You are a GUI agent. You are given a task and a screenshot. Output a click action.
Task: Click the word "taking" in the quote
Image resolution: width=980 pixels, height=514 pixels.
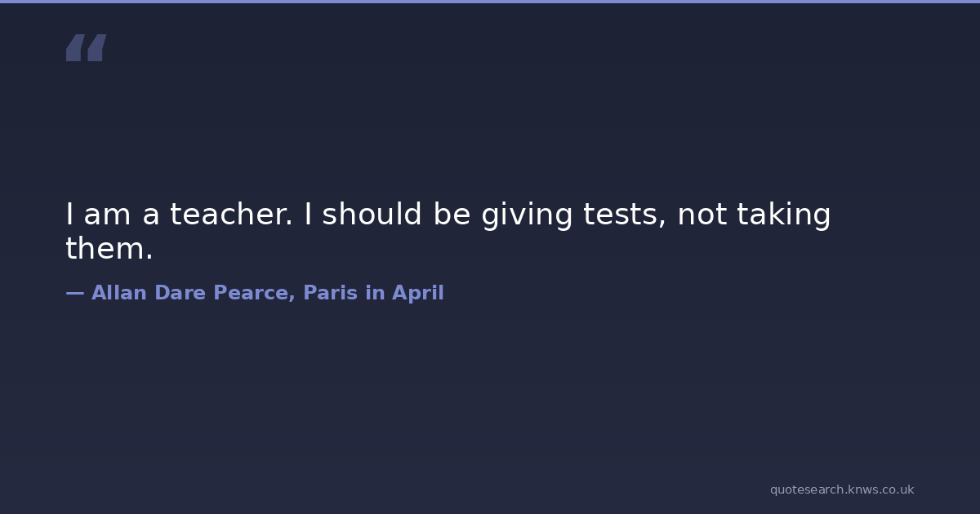pos(783,215)
